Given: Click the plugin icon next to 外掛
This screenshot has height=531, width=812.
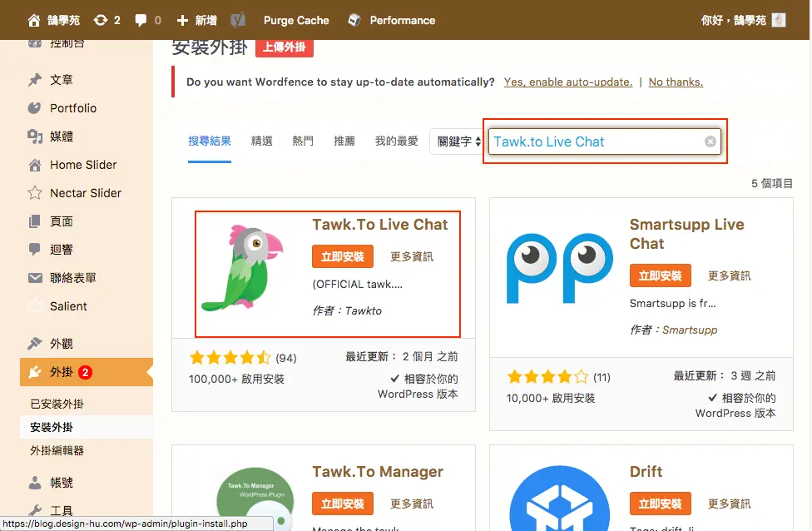Looking at the screenshot, I should click(35, 372).
